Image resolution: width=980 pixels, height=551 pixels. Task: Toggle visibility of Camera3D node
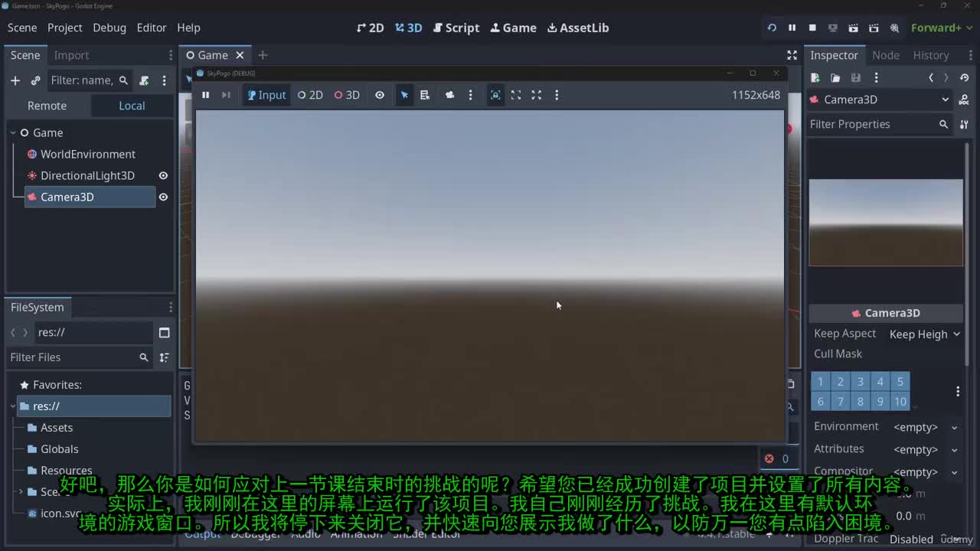pyautogui.click(x=163, y=197)
